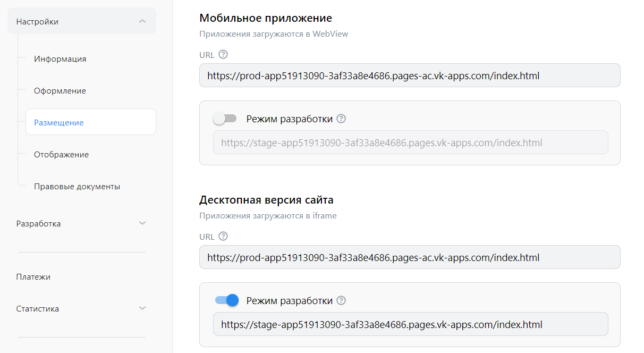Open help icon for desktop development mode

point(341,300)
